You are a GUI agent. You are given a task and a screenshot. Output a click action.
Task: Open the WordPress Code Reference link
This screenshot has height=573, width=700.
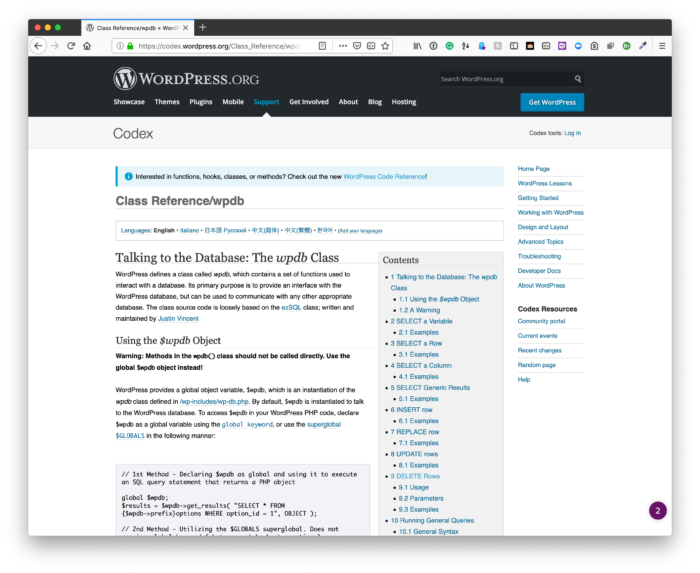[x=384, y=177]
